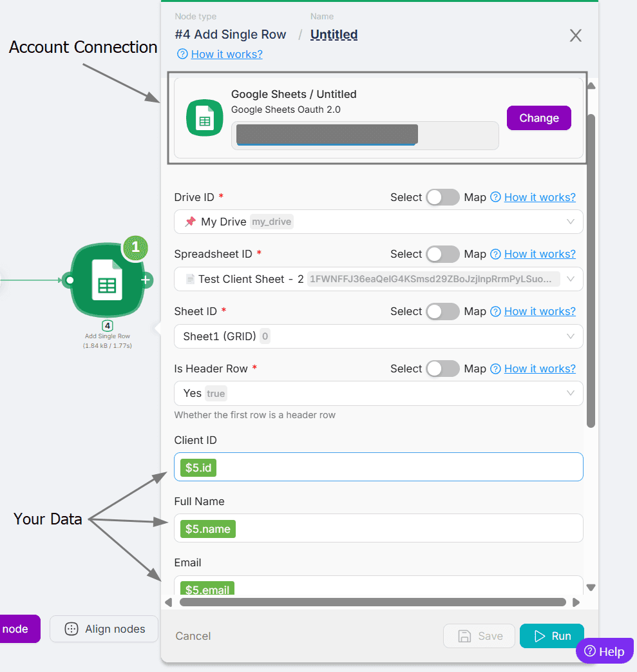
Task: Switch Sheet ID to Map mode
Action: pos(442,312)
